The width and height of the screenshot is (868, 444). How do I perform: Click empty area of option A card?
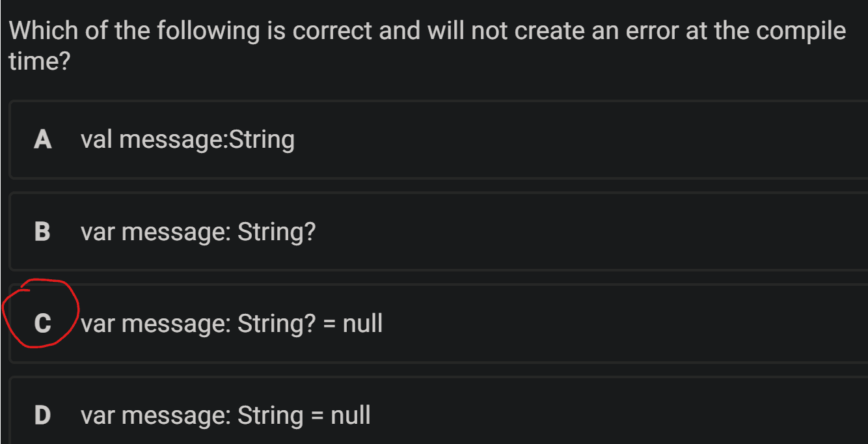[x=586, y=139]
